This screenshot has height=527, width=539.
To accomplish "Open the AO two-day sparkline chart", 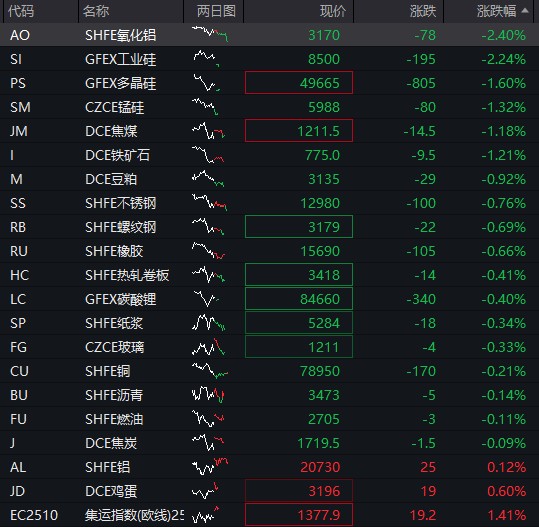I will [210, 34].
